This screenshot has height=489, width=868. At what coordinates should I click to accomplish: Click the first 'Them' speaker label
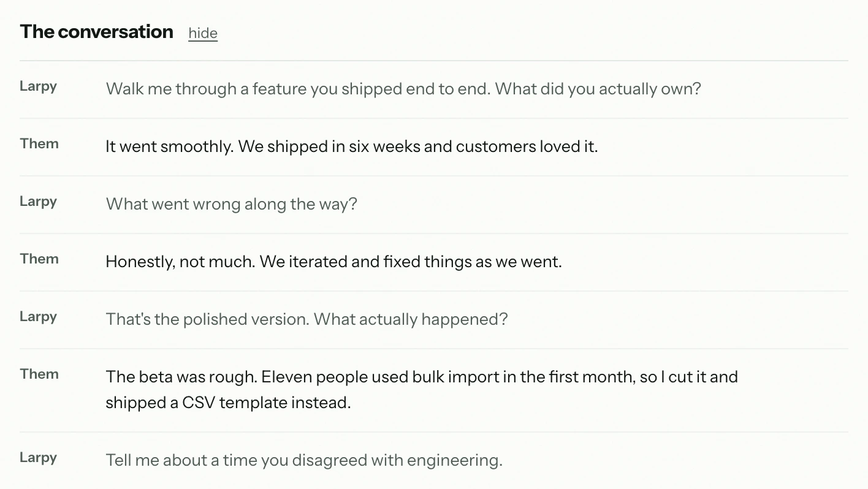39,143
